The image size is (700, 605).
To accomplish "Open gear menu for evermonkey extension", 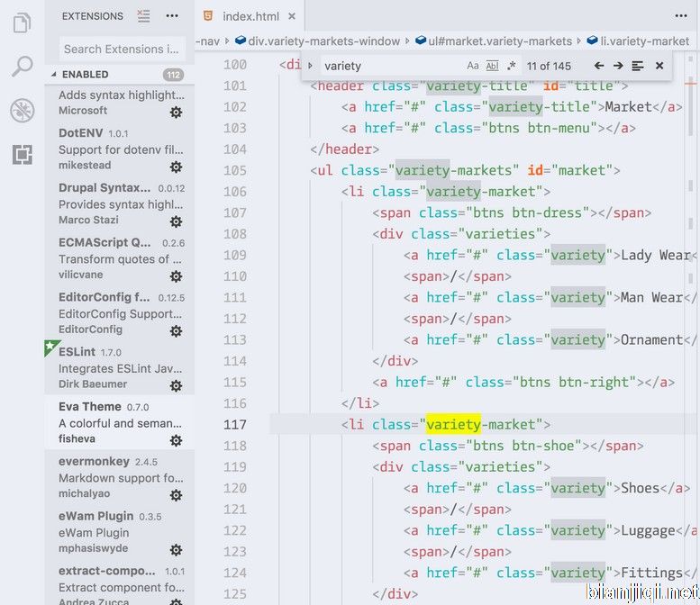I will click(x=176, y=495).
